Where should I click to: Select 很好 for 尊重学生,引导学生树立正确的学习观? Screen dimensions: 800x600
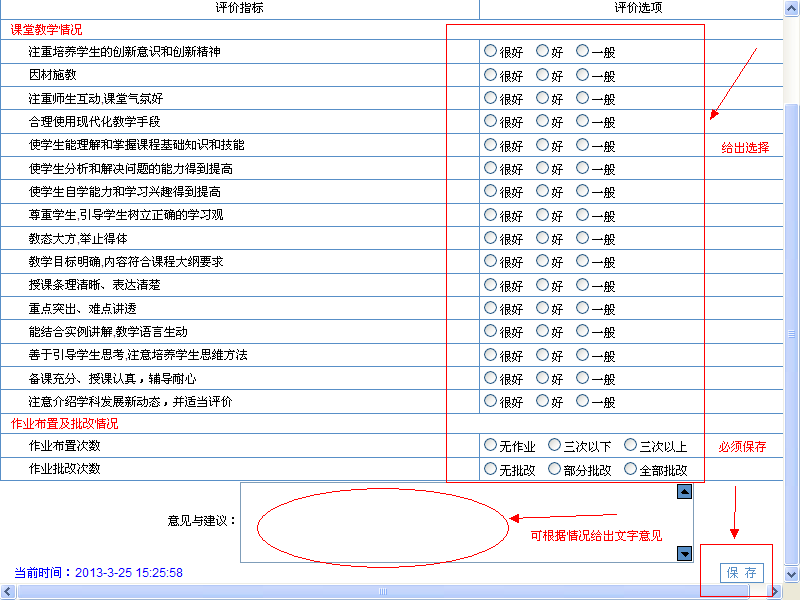(490, 214)
